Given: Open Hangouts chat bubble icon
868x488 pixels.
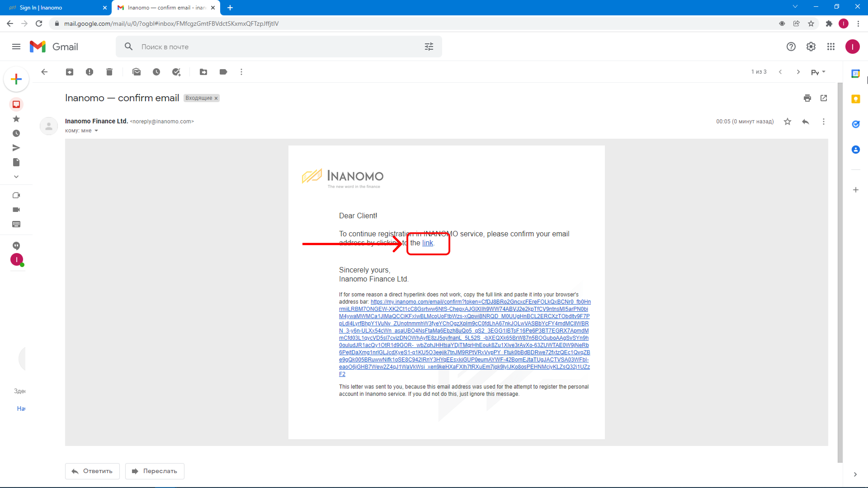Looking at the screenshot, I should [x=16, y=246].
